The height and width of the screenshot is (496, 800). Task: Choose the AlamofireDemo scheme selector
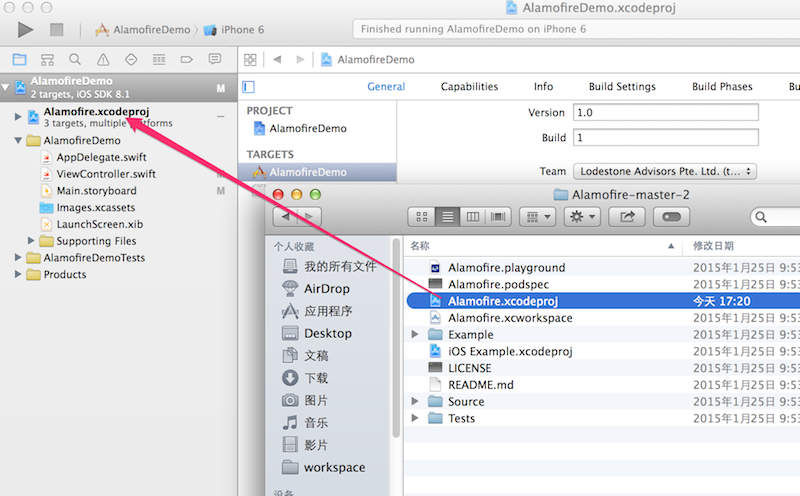tap(143, 30)
